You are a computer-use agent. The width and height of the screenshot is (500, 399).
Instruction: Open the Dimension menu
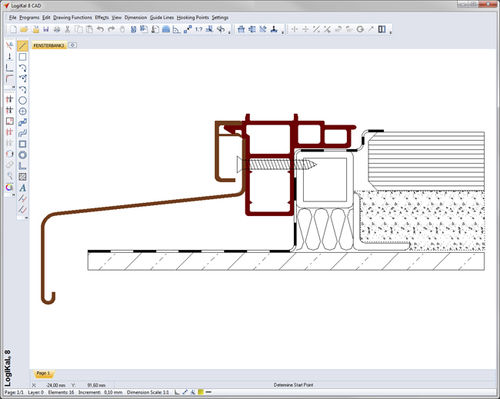tap(136, 17)
